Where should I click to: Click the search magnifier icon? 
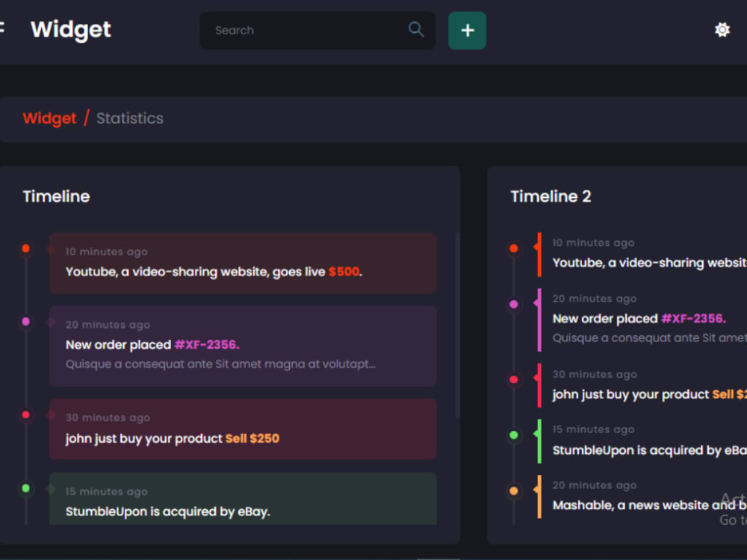tap(416, 30)
